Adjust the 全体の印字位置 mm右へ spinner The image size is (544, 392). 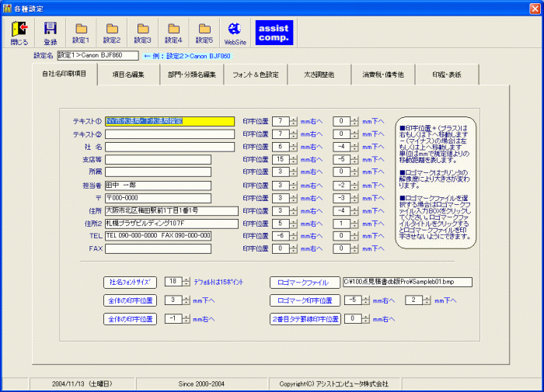[x=187, y=319]
